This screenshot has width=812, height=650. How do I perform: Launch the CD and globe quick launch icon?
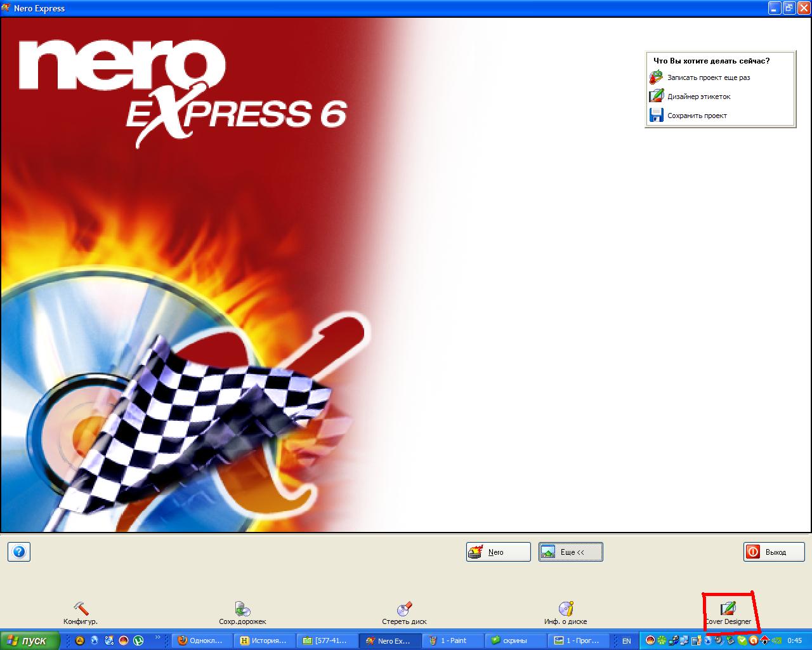[x=109, y=640]
